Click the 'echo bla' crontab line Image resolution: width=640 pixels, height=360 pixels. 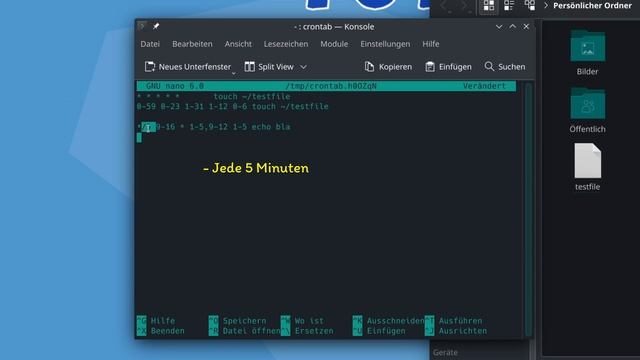point(213,127)
